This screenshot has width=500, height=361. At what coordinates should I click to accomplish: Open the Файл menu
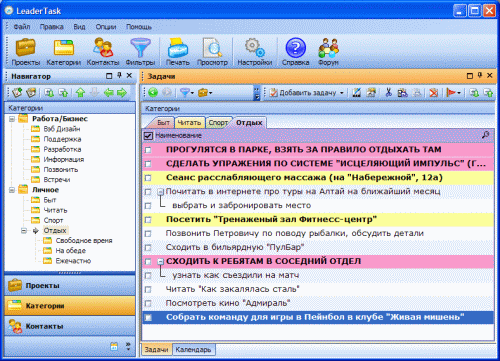point(22,27)
